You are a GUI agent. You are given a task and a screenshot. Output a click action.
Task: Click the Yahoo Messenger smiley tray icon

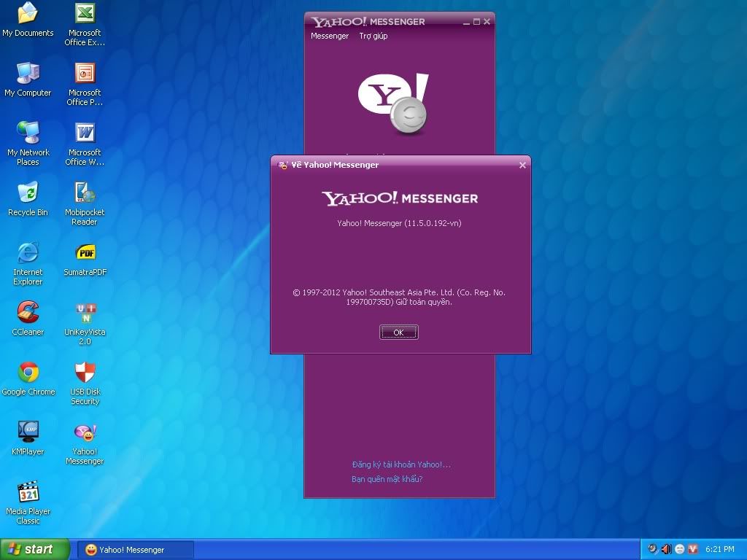[x=680, y=549]
